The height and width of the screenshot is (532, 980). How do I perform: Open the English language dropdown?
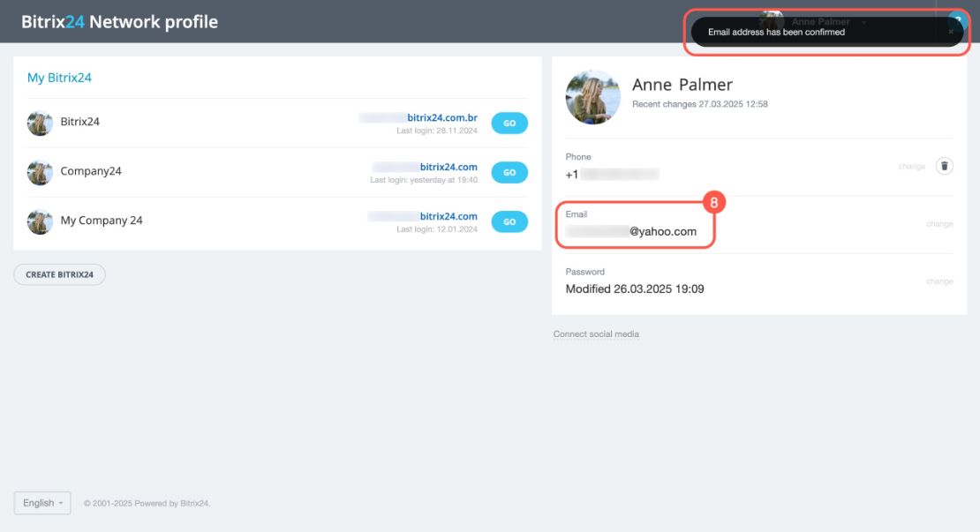[x=42, y=503]
